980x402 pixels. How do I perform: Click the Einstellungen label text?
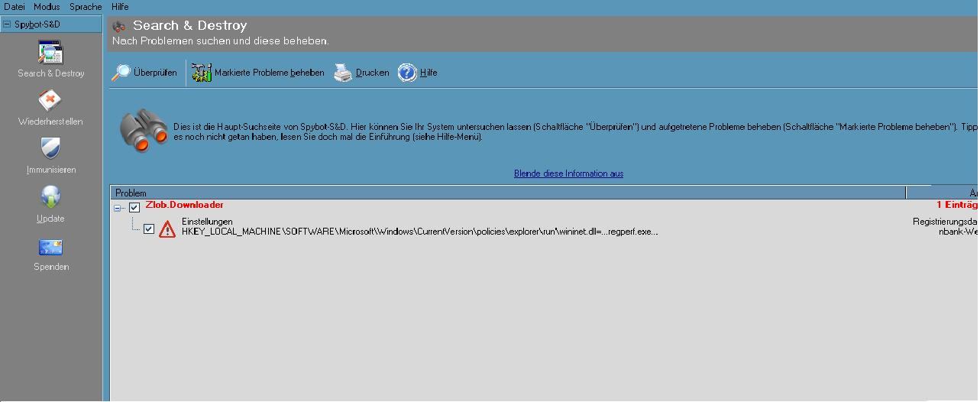coord(207,222)
